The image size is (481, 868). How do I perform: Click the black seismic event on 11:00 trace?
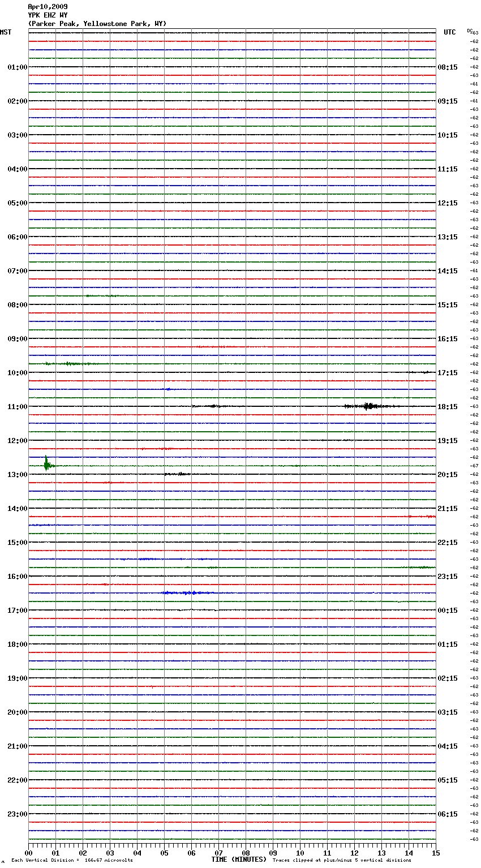[369, 406]
